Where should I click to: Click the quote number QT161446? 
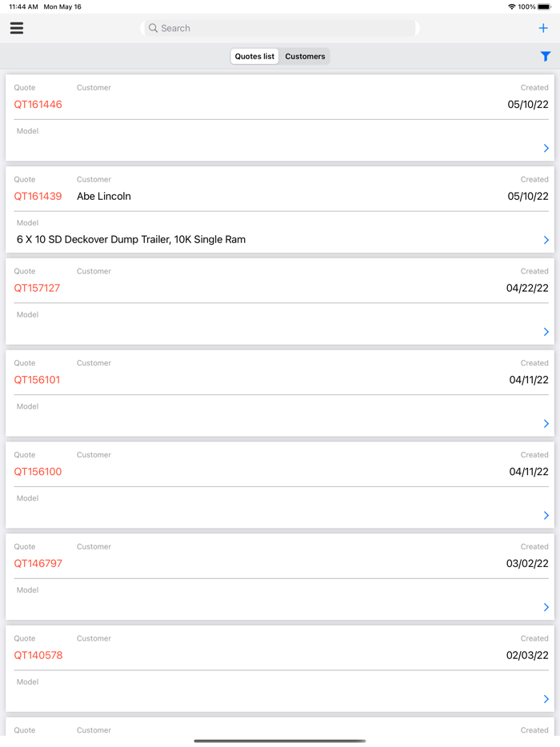[x=38, y=104]
